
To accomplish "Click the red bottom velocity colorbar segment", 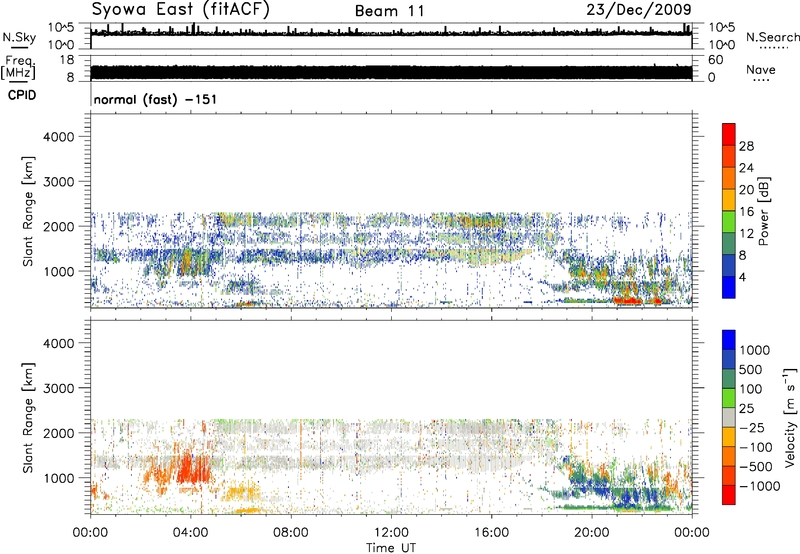I will pos(729,495).
